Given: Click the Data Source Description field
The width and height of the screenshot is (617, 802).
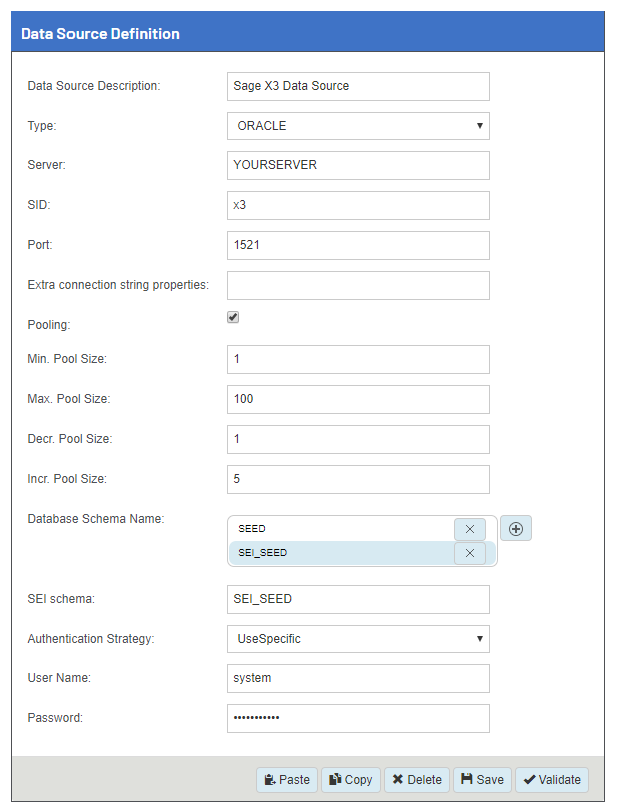Looking at the screenshot, I should point(358,86).
